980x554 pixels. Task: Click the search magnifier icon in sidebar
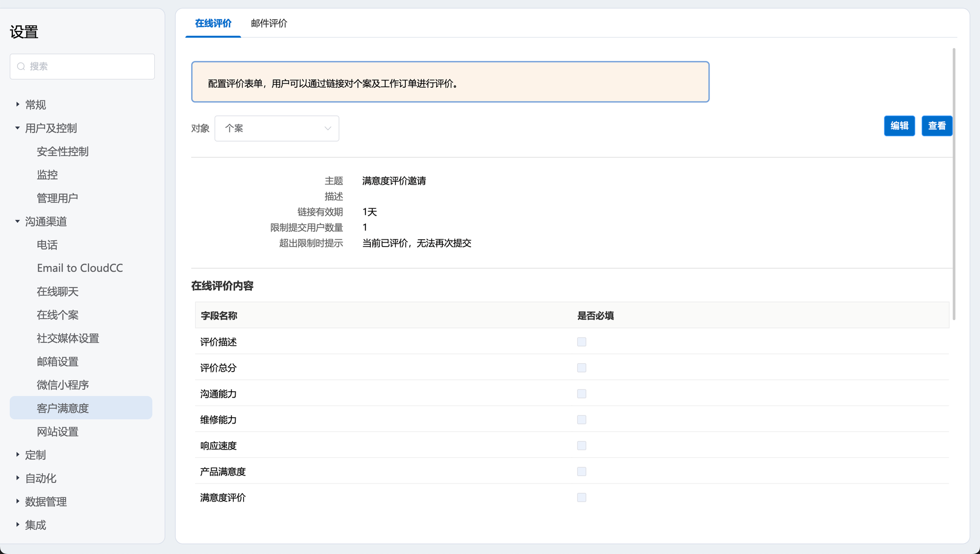(x=21, y=66)
